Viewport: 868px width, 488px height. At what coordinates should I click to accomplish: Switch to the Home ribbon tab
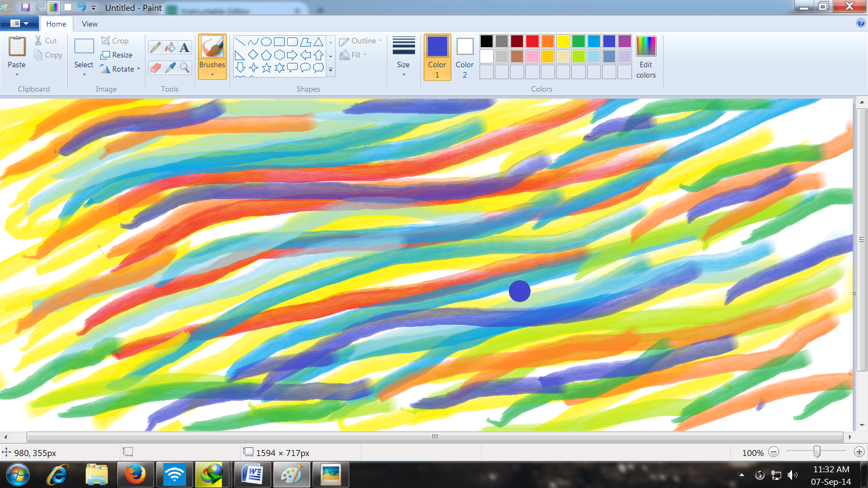(x=56, y=24)
